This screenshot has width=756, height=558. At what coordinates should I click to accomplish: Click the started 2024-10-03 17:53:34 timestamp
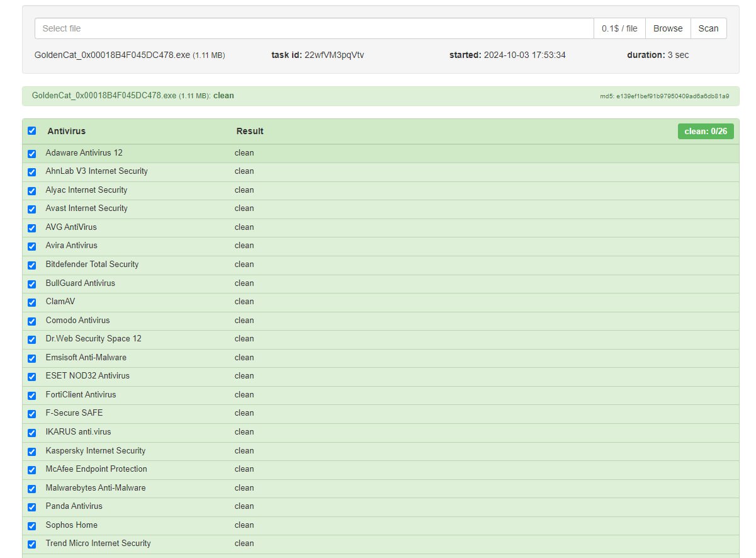click(507, 55)
